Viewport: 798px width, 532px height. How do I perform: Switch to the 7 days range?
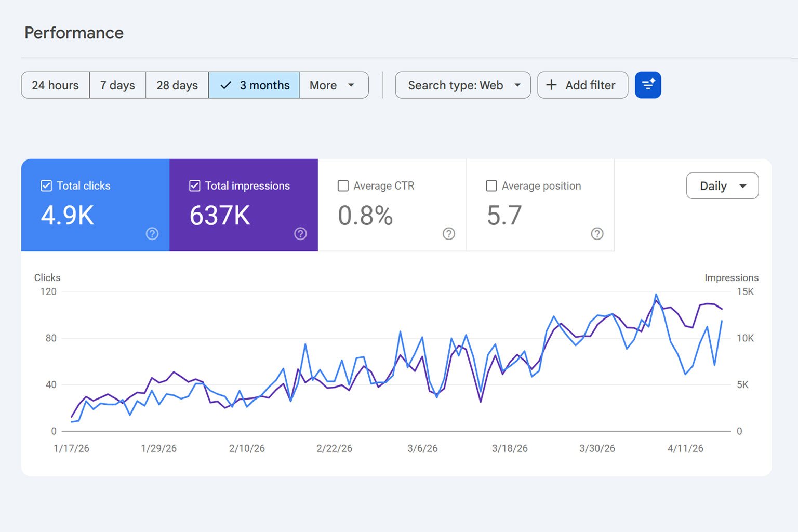(x=117, y=85)
